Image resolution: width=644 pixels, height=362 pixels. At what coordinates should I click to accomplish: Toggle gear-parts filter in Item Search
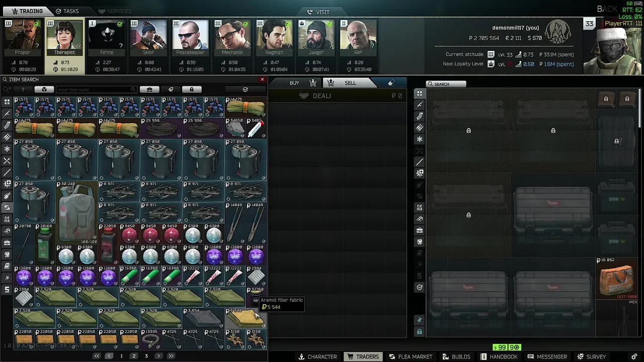click(x=171, y=89)
